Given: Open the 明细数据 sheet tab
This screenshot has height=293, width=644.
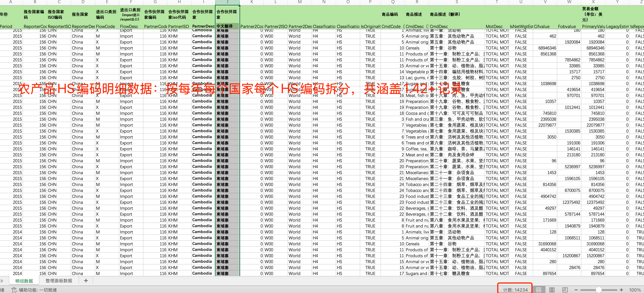Looking at the screenshot, I should click(x=24, y=281).
